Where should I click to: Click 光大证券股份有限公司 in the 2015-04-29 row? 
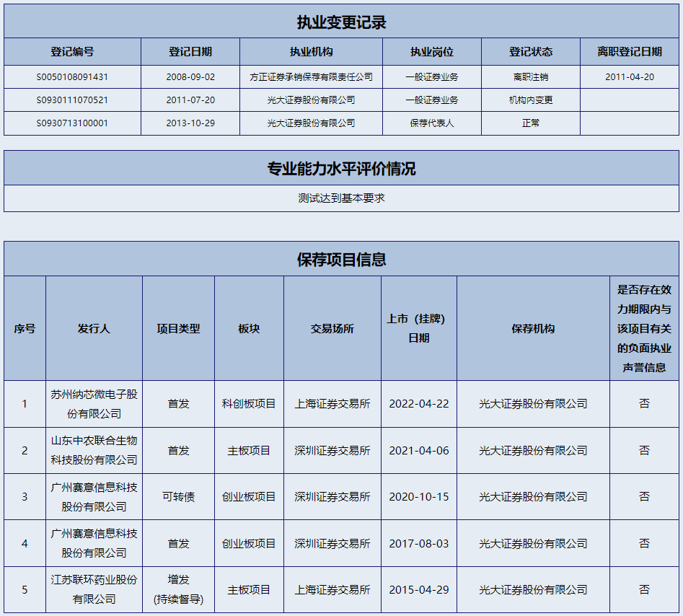pos(533,590)
